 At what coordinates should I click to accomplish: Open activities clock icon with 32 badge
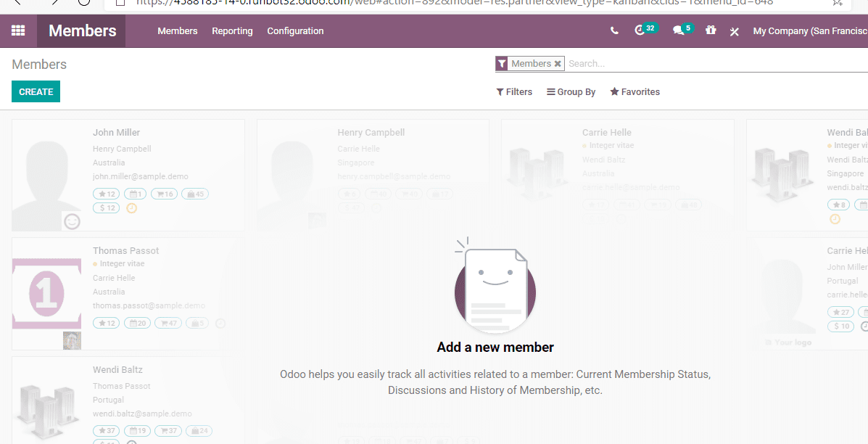[x=645, y=30]
